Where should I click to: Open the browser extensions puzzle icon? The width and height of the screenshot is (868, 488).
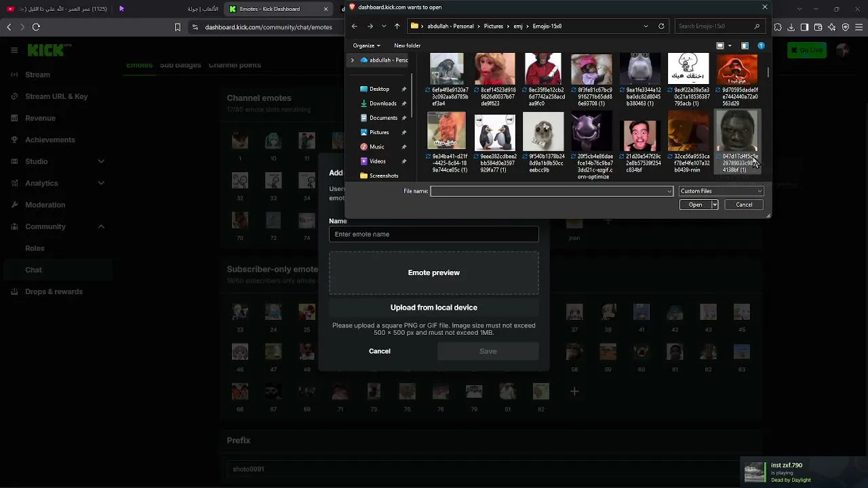778,27
